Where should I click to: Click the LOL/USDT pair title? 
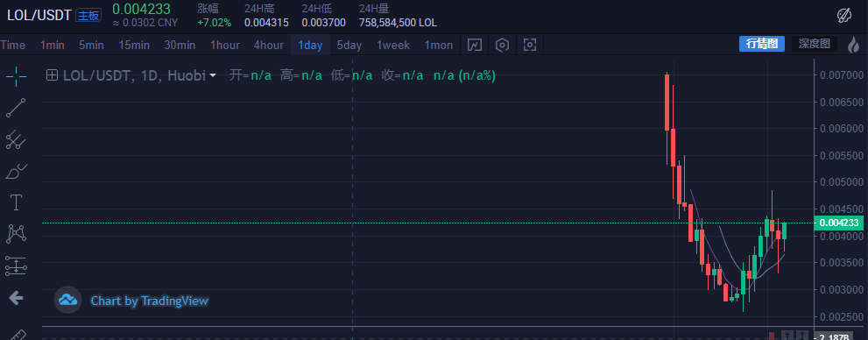[39, 15]
